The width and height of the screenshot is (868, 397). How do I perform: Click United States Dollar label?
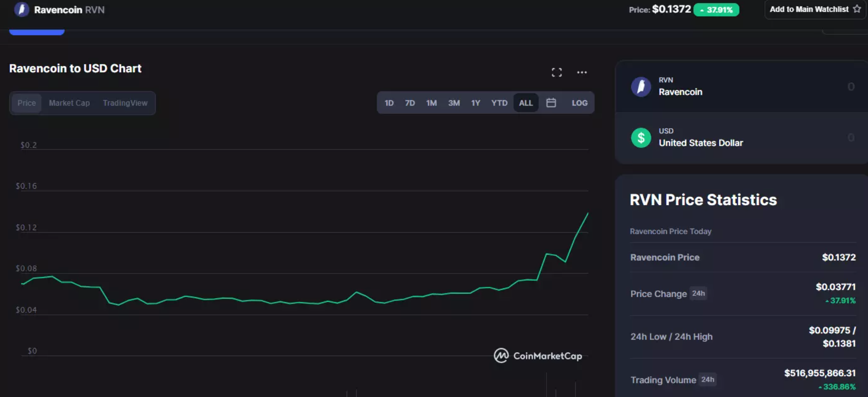point(701,143)
